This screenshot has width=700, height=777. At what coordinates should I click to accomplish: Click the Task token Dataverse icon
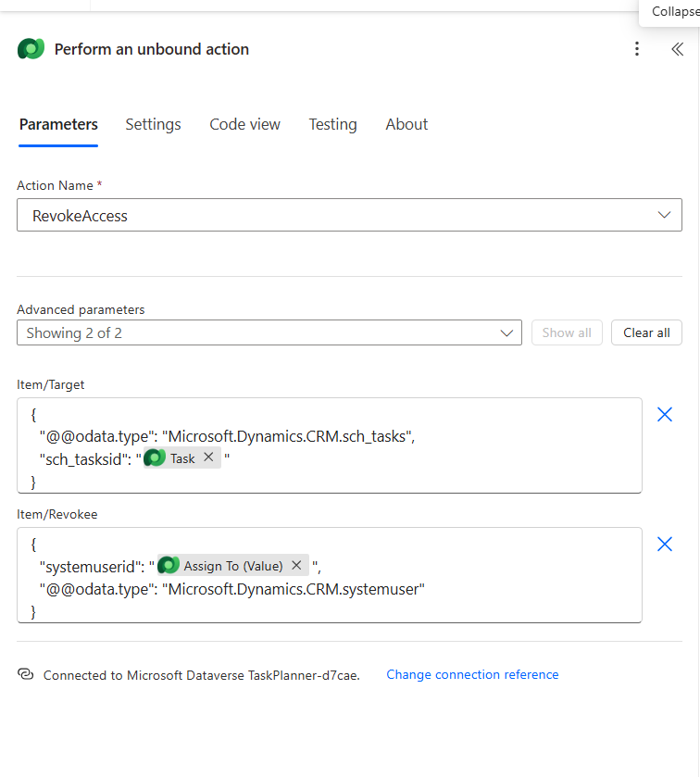pyautogui.click(x=156, y=457)
